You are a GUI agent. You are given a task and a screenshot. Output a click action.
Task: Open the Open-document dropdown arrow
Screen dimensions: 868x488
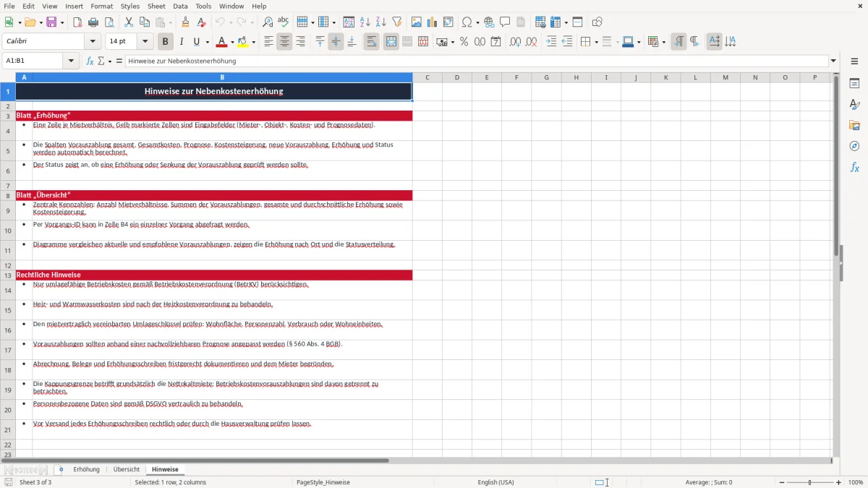click(x=39, y=22)
